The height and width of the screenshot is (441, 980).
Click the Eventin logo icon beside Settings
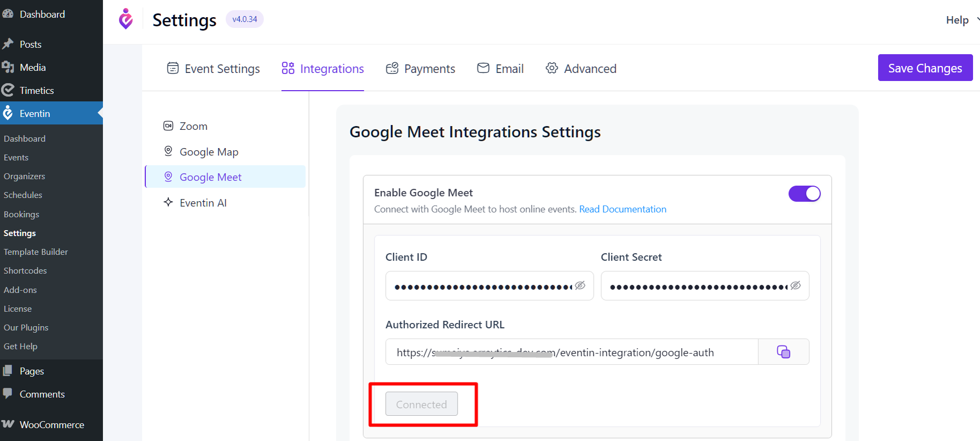(126, 19)
